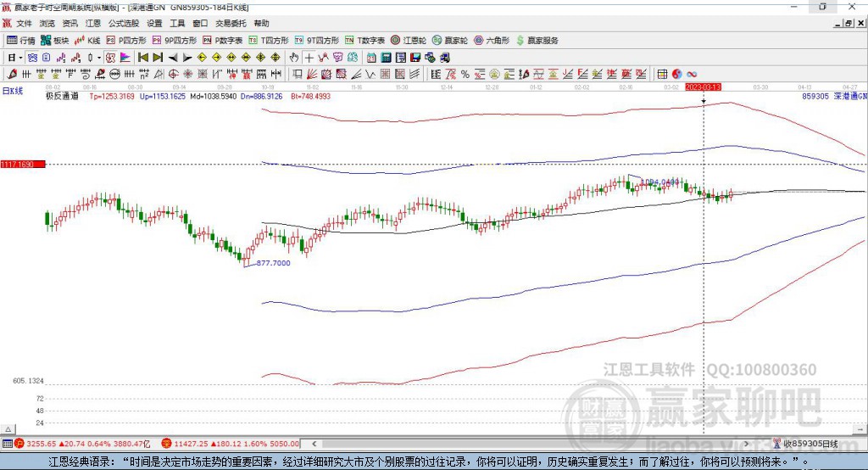Click the horizontal scrollbar left arrow
868x470 pixels.
[314, 444]
